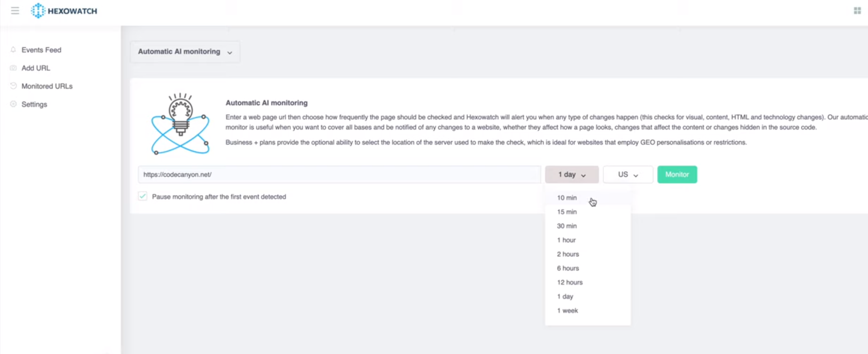Expand the Automatic AI monitoring dropdown
This screenshot has width=868, height=354.
click(185, 52)
